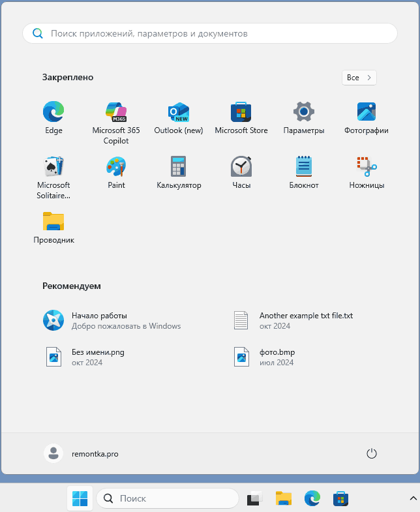Viewport: 420px width, 512px height.
Task: Click the Закреплено section heading
Action: pyautogui.click(x=68, y=78)
